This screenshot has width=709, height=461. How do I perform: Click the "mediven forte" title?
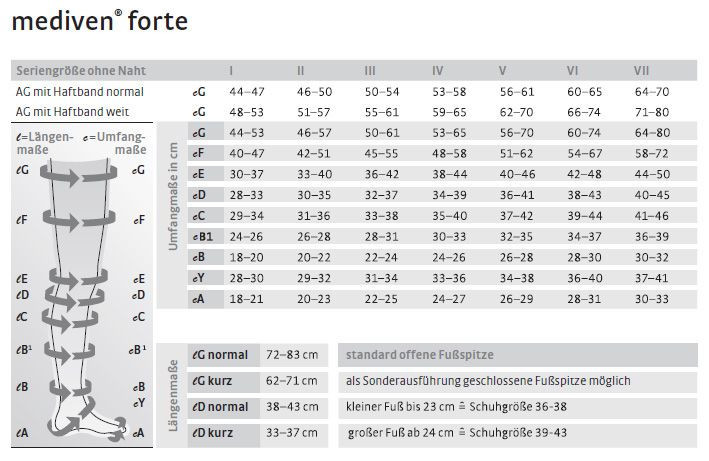[x=99, y=21]
